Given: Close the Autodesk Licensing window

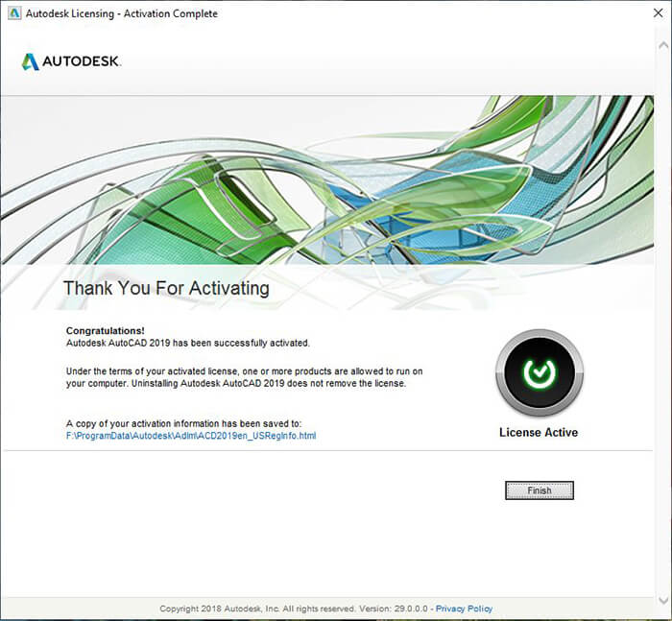Looking at the screenshot, I should 659,13.
